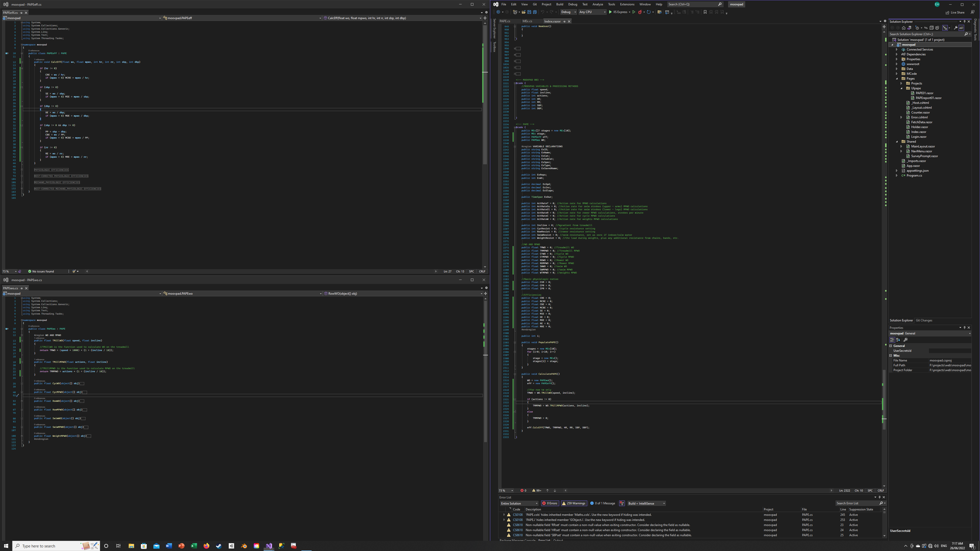Click the Restart/refresh browser icon
980x551 pixels.
point(649,12)
